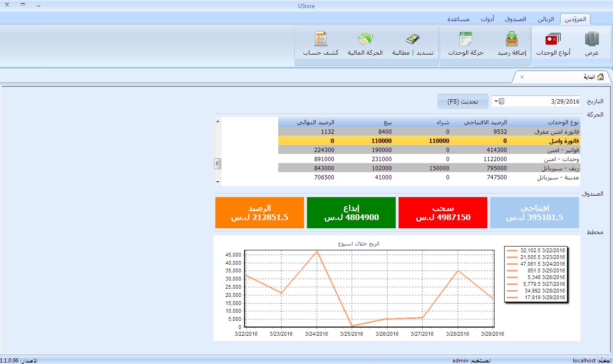
Task: Click version 1.1.0.96 in status bar
Action: pos(10,360)
